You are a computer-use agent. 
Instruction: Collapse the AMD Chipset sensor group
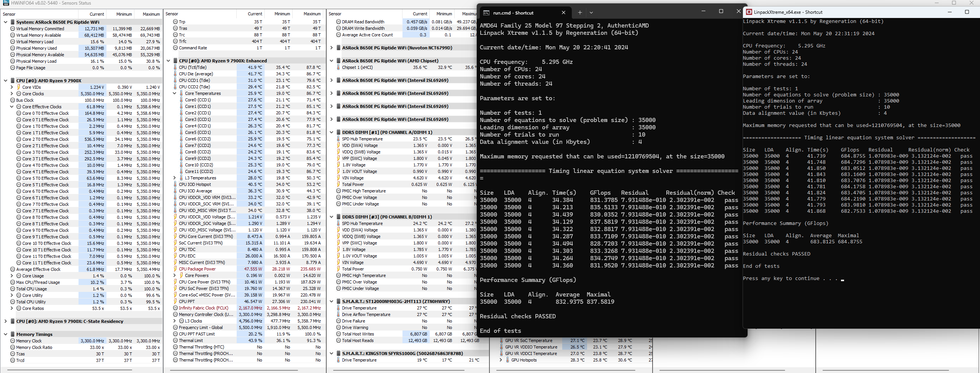pyautogui.click(x=332, y=61)
